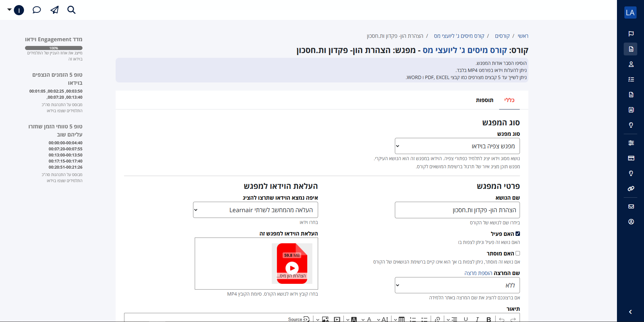
Task: Open the search magnifier in top bar
Action: pyautogui.click(x=71, y=10)
